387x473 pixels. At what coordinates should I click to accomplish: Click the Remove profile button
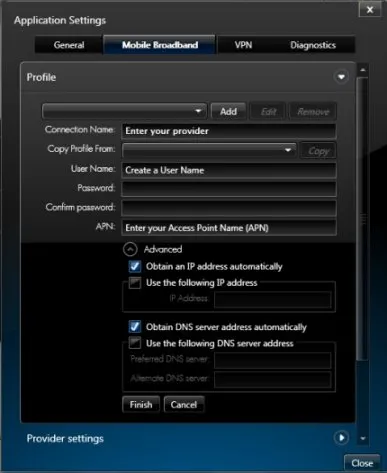pos(313,111)
